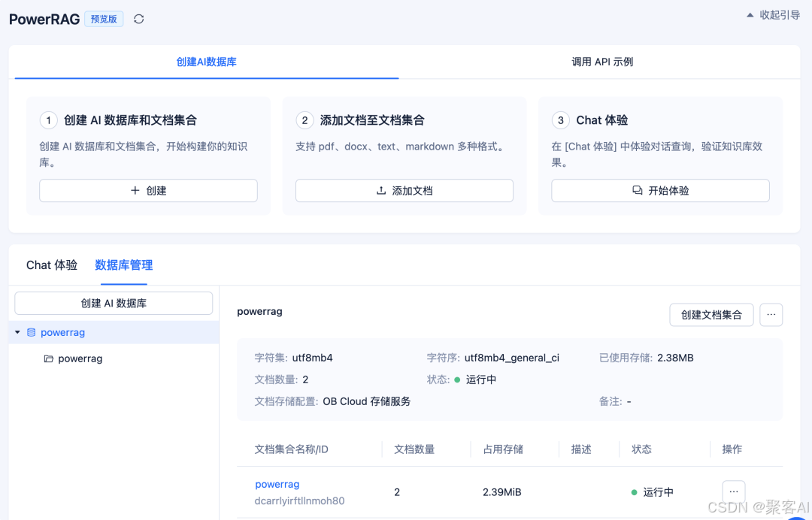This screenshot has width=812, height=520.
Task: Click the 文档集合名称/ID column header
Action: coord(291,449)
